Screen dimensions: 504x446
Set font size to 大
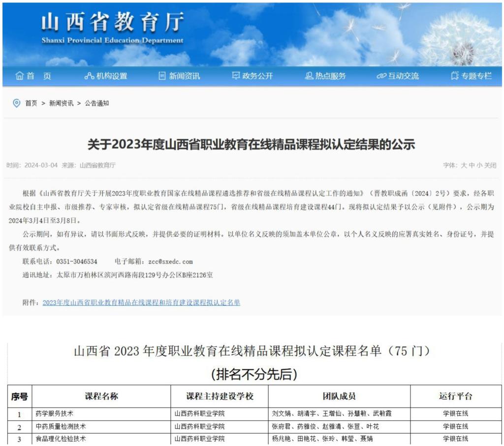pos(464,166)
